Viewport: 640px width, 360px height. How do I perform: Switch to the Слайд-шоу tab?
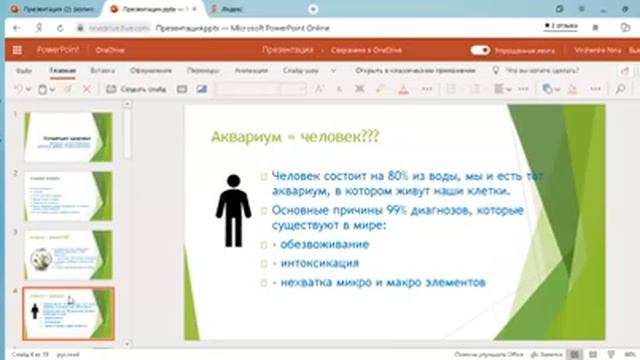click(300, 71)
